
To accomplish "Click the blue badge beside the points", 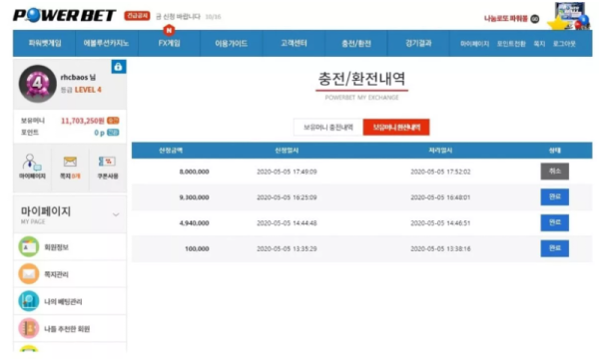I will click(113, 133).
